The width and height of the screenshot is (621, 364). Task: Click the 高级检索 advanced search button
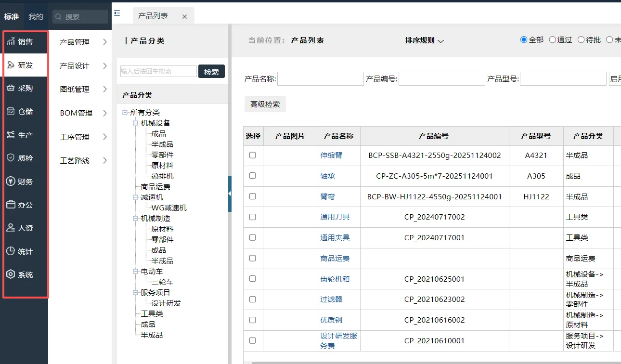[x=265, y=104]
